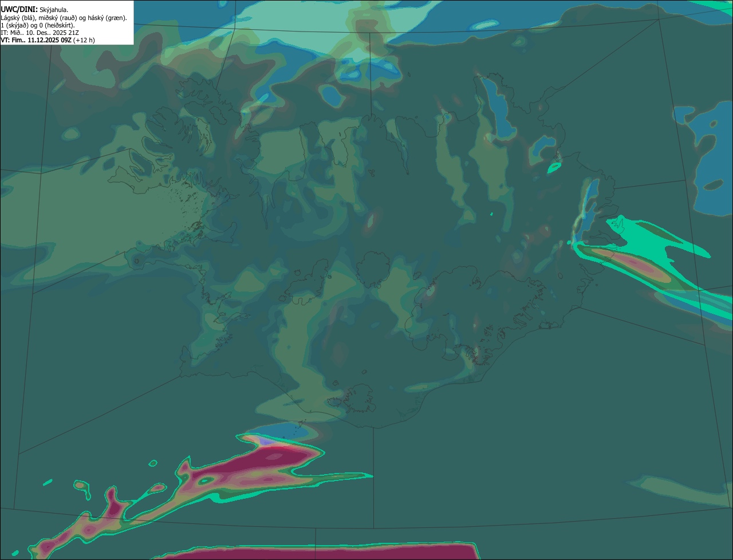Click the "1 (skýjað) og 0 (heiðskírt)." line

click(x=38, y=25)
